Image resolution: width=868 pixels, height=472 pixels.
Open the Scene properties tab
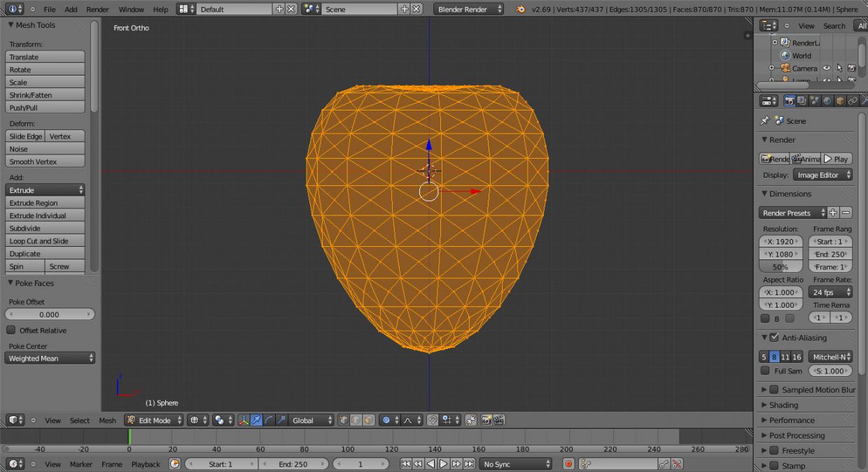[x=815, y=101]
